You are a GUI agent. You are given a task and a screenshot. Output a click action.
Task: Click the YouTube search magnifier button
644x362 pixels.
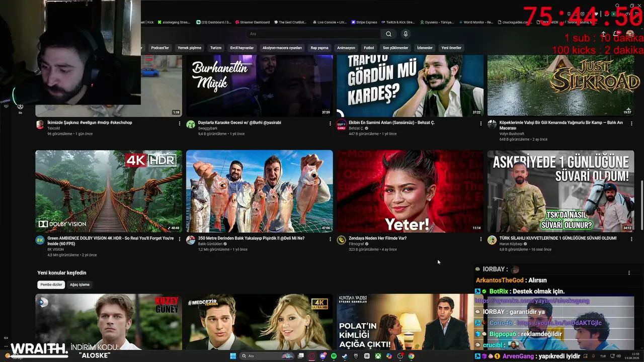[x=388, y=34]
